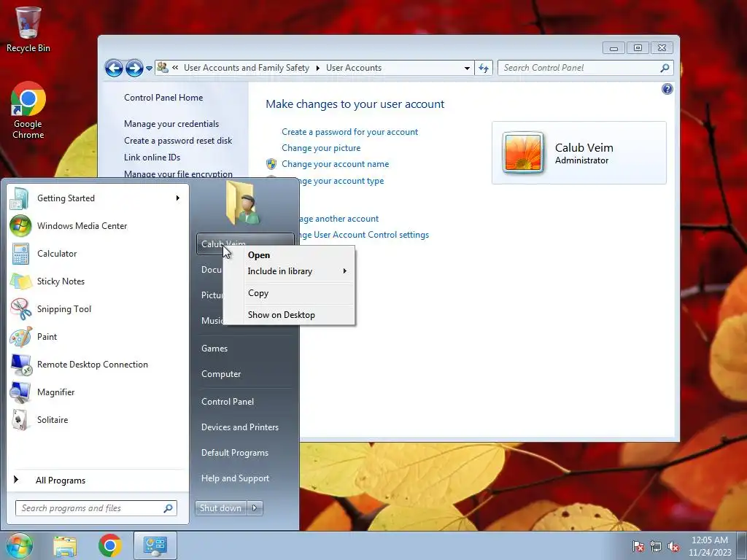
Task: Open Control Panel help question icon
Action: point(667,89)
